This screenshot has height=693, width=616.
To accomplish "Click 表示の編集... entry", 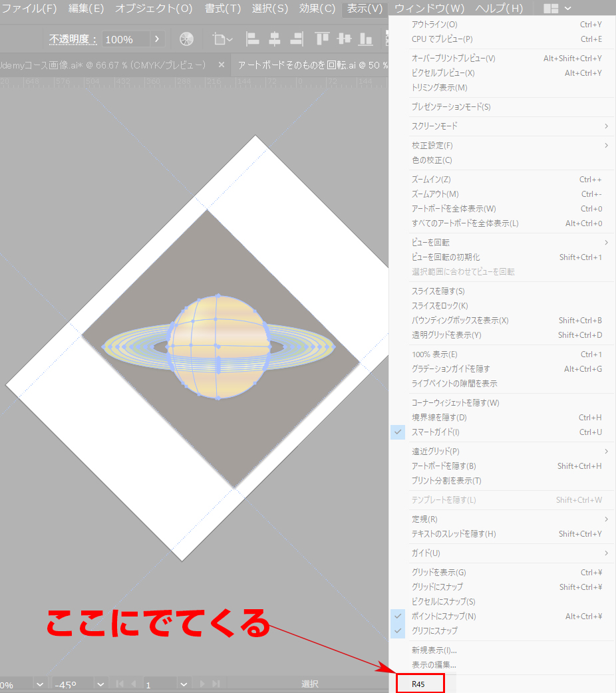I will tap(502, 664).
